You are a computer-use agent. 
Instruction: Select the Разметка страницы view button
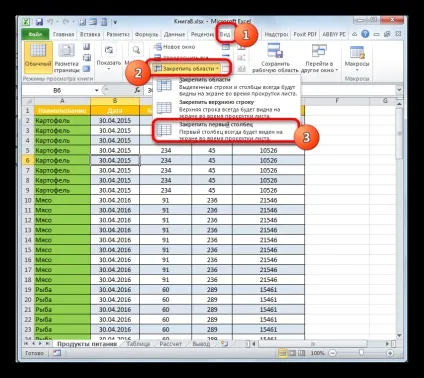(66, 58)
